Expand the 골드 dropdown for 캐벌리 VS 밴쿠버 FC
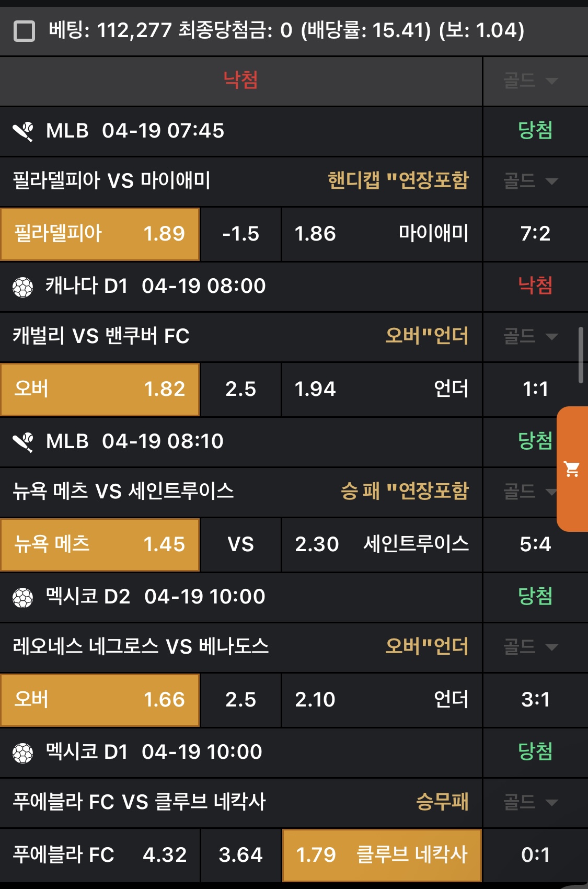The width and height of the screenshot is (588, 889). 531,336
